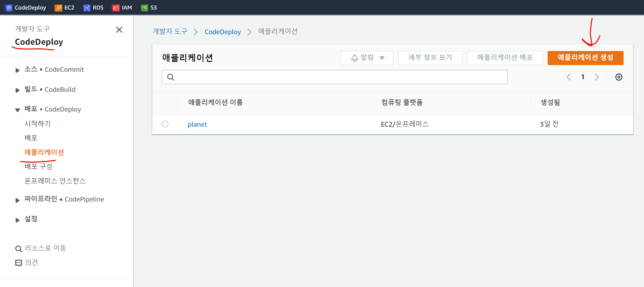Click the bell icon on 알림 button
The height and width of the screenshot is (287, 644).
pyautogui.click(x=355, y=58)
